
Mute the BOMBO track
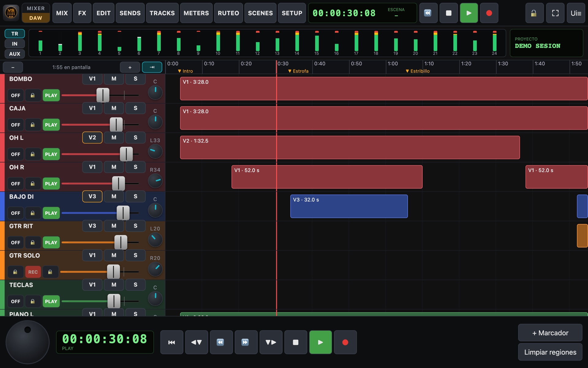[114, 79]
